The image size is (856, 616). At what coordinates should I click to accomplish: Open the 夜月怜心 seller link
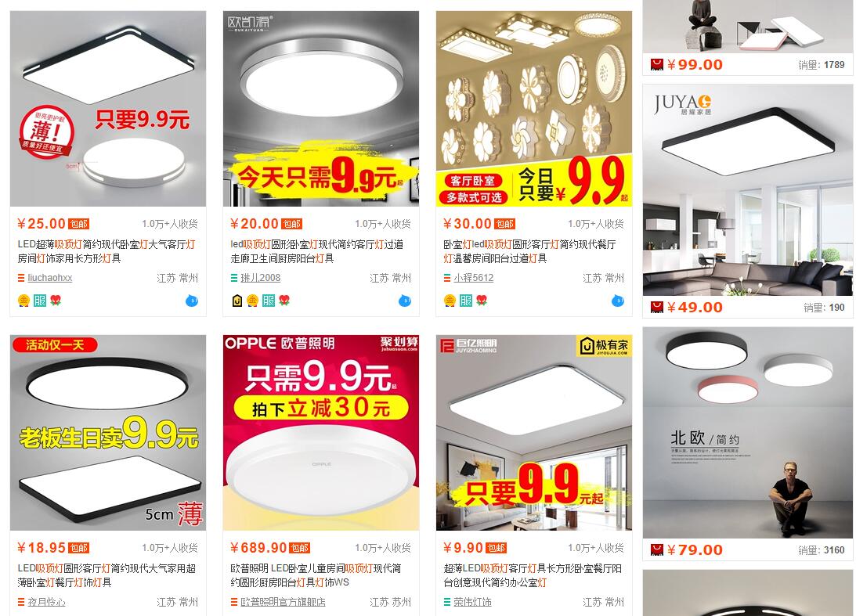pos(46,603)
